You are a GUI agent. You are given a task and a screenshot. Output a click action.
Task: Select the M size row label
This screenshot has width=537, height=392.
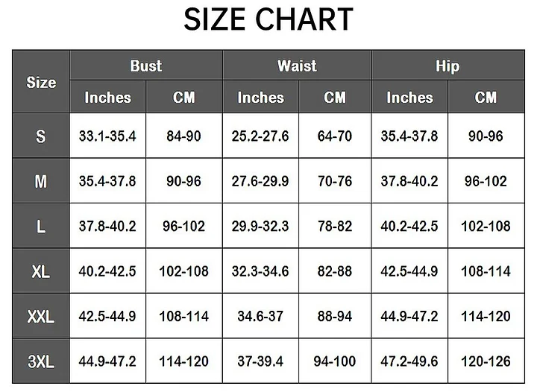(41, 181)
